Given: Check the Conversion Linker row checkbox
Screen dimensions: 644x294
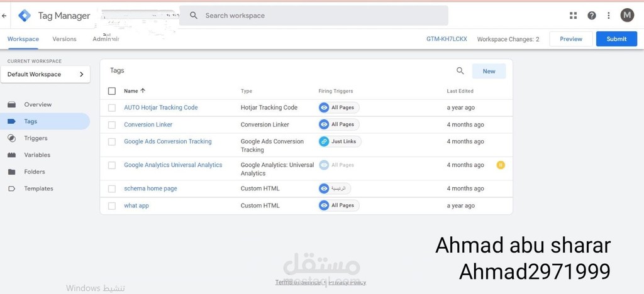Looking at the screenshot, I should pyautogui.click(x=112, y=124).
